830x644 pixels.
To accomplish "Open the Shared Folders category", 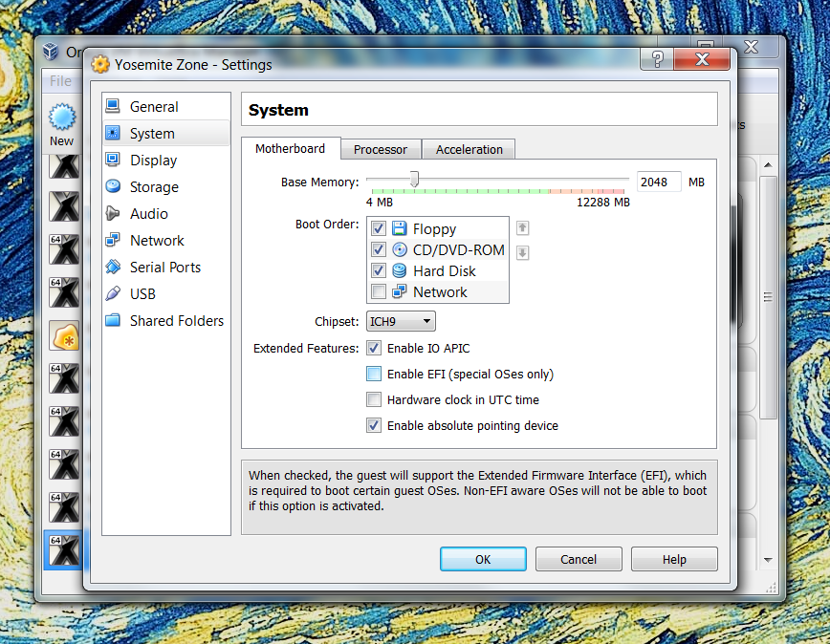I will click(x=165, y=320).
